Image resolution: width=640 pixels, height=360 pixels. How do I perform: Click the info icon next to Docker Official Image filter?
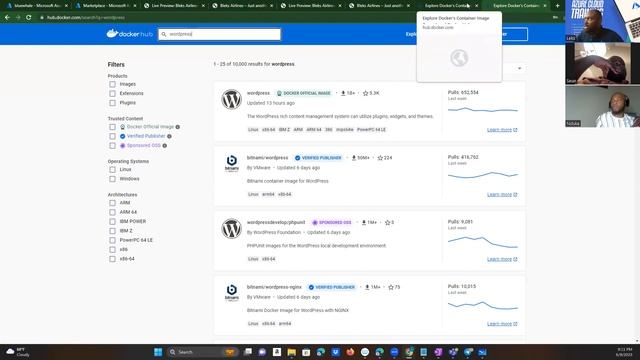[178, 127]
